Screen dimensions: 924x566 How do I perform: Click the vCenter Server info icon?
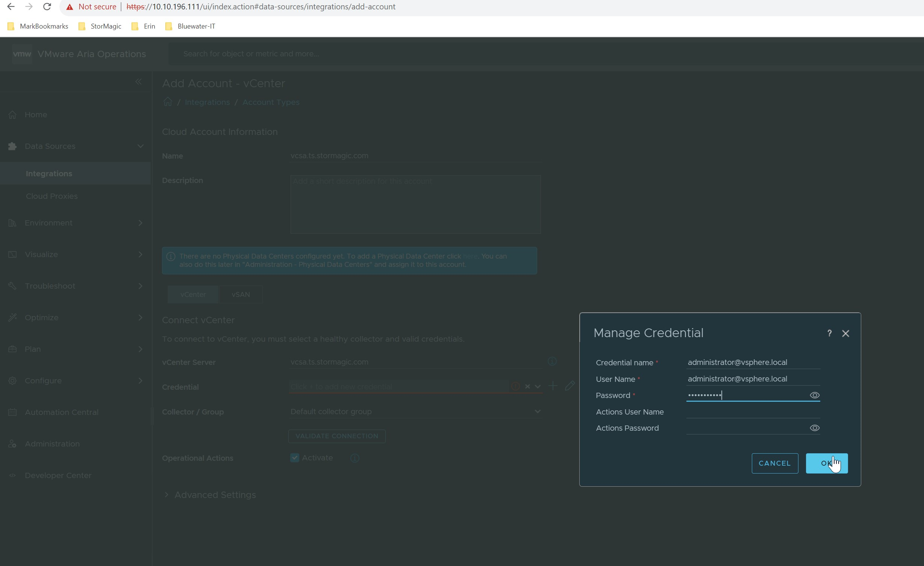pos(552,362)
